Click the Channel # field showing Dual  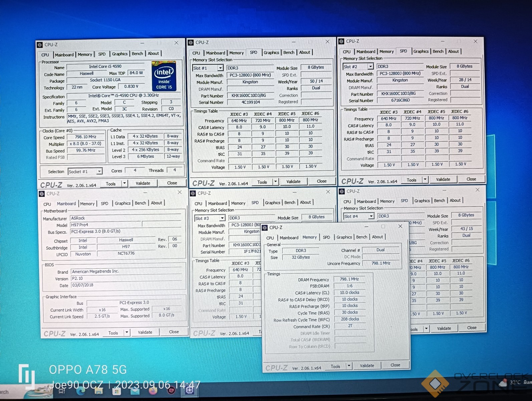[x=380, y=250]
